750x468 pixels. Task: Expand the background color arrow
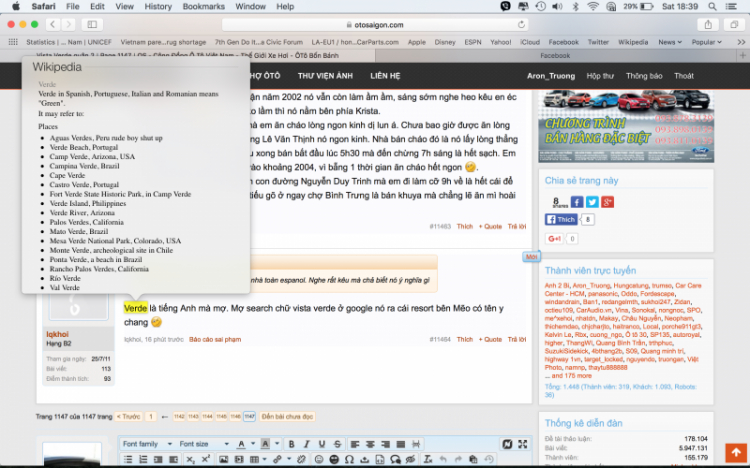pos(276,444)
